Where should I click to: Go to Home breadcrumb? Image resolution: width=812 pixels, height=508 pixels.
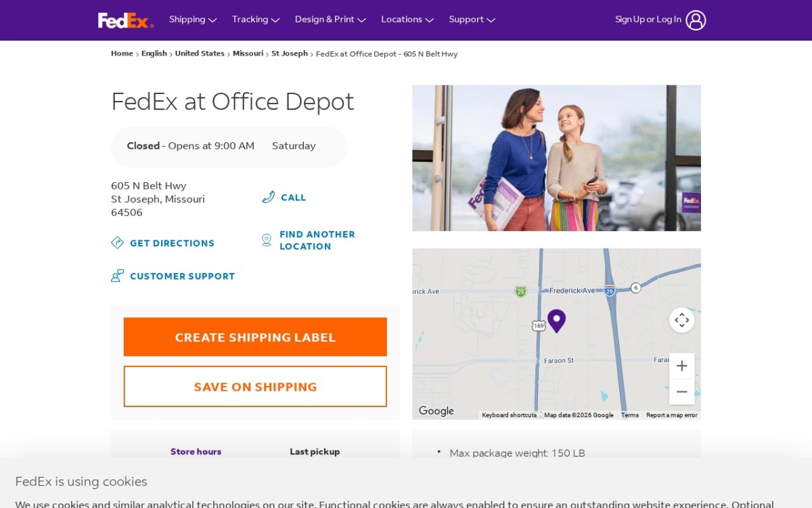[x=122, y=54]
